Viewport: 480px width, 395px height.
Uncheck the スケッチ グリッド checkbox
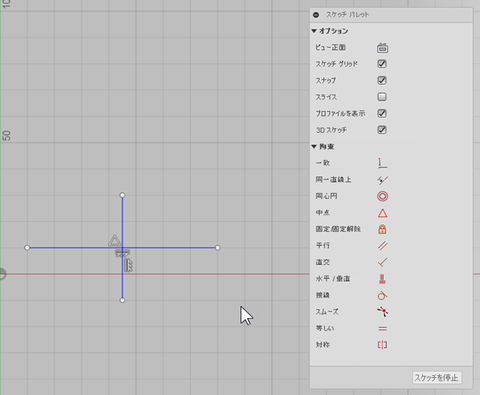click(382, 64)
